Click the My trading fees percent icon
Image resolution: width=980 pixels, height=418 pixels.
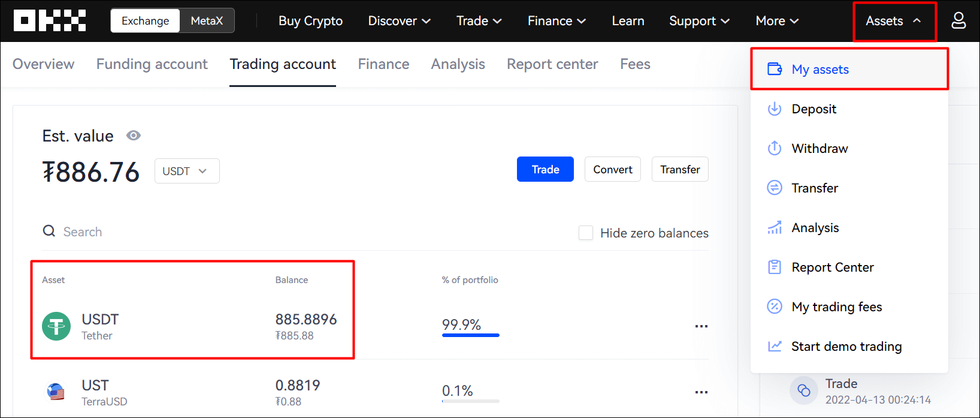point(775,306)
